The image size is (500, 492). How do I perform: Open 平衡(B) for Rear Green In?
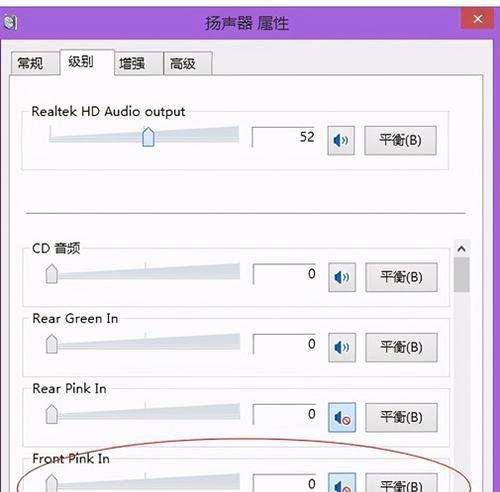point(401,347)
